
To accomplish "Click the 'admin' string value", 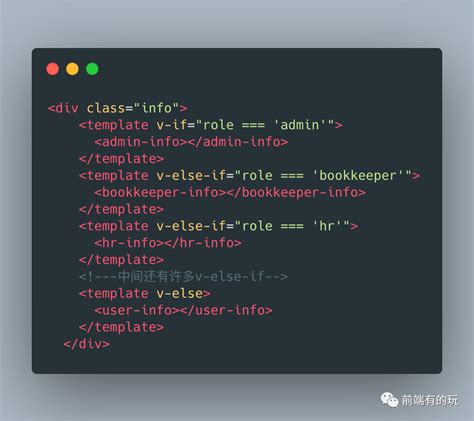I will 300,125.
